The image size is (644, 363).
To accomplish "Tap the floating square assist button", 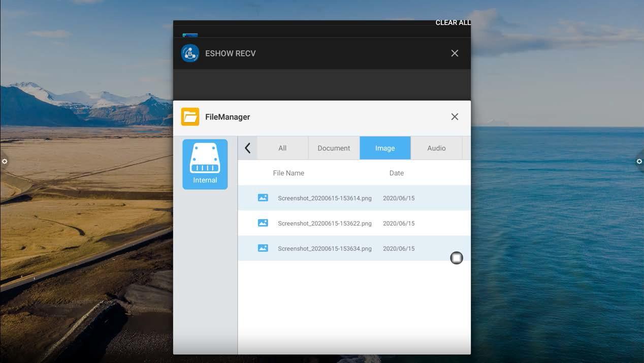I will coord(457,258).
